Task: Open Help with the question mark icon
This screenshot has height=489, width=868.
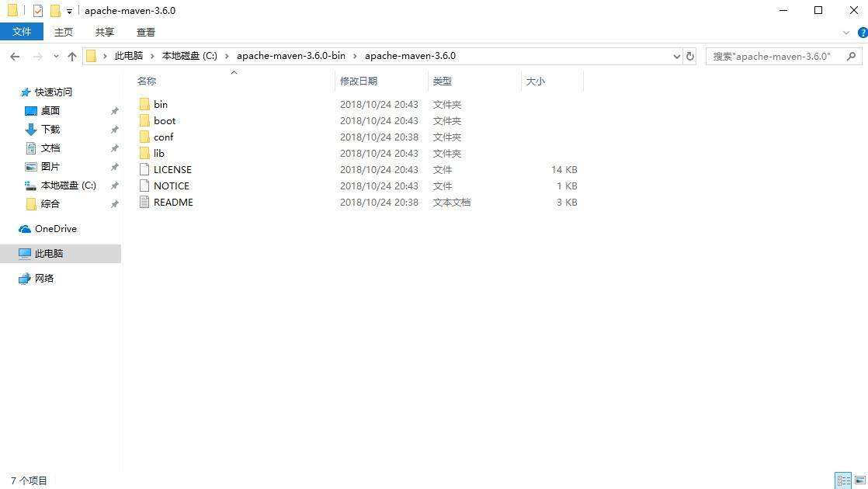Action: [863, 33]
